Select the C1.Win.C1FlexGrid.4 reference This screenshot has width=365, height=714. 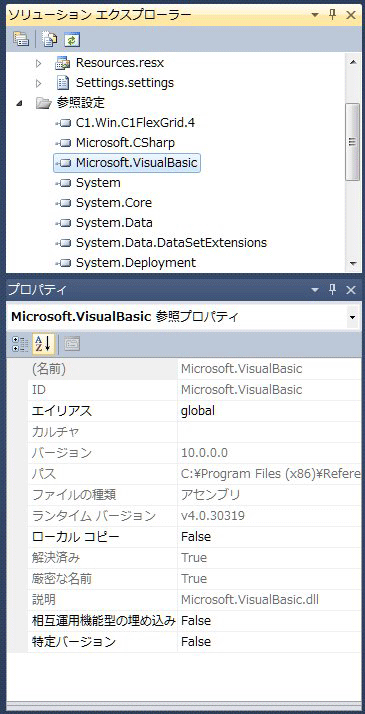(136, 122)
